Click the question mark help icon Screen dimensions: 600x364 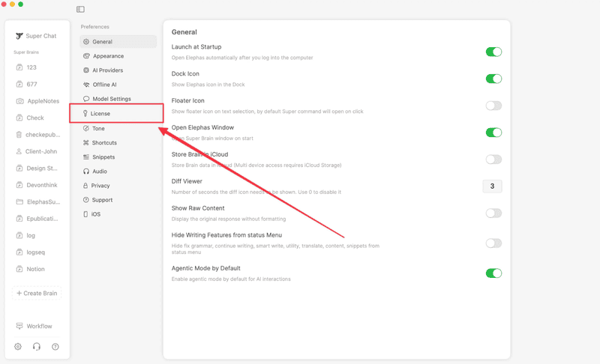[55, 347]
